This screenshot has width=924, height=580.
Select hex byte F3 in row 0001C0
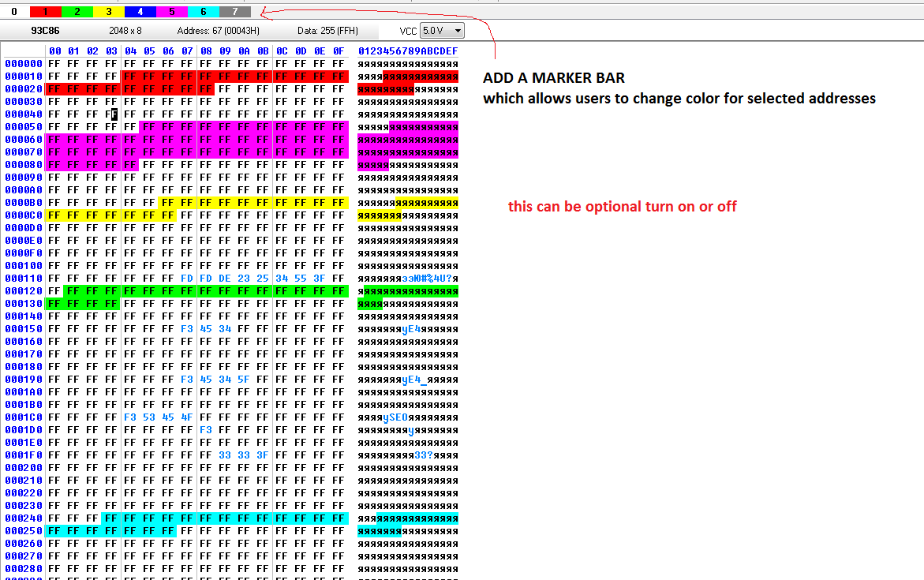point(129,417)
